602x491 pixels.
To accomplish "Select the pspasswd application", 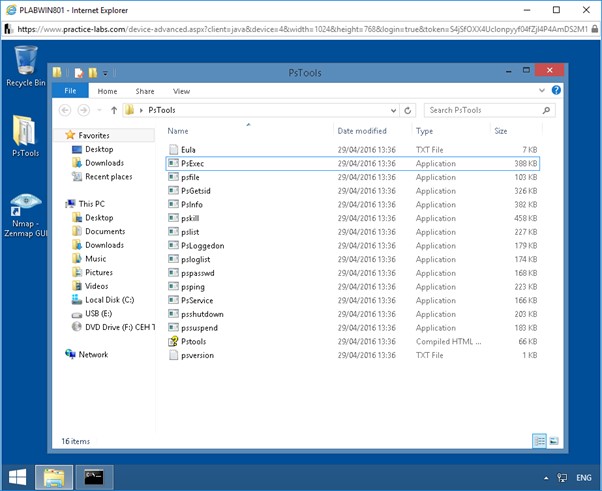I will (352, 273).
